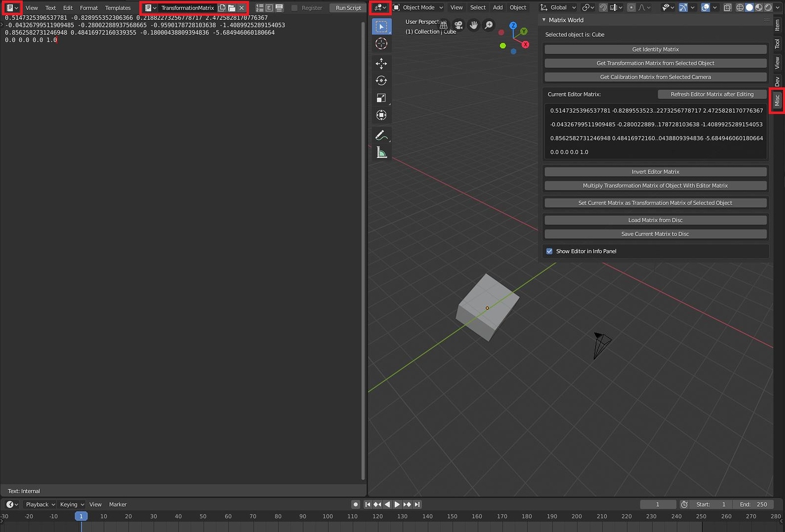Select the Cursor tool in viewport toolbar
The height and width of the screenshot is (532, 785).
(381, 44)
